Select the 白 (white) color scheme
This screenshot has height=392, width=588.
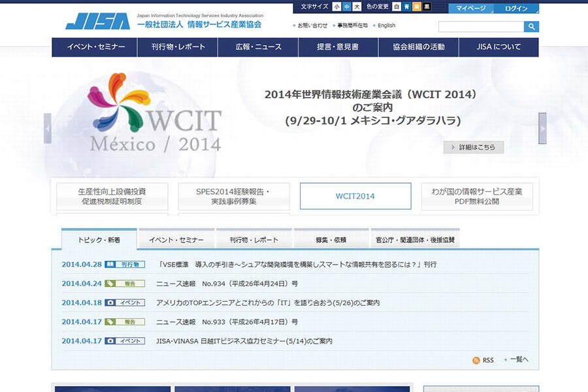point(397,7)
